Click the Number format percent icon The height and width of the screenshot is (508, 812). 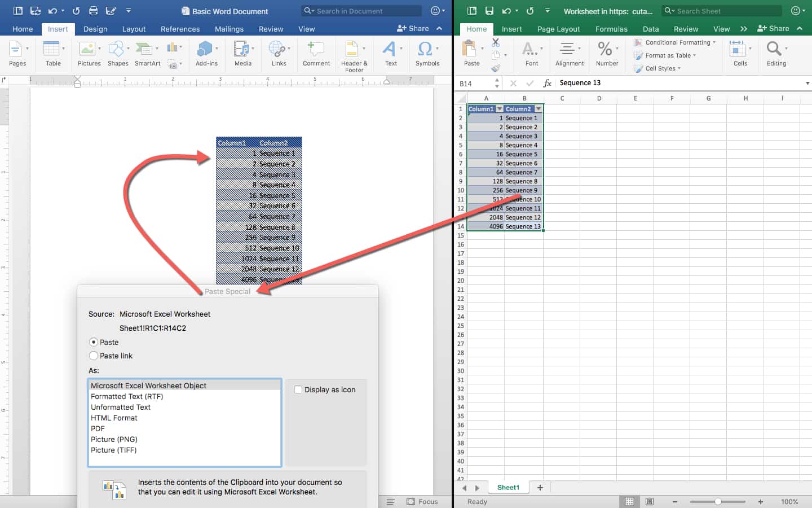coord(605,49)
